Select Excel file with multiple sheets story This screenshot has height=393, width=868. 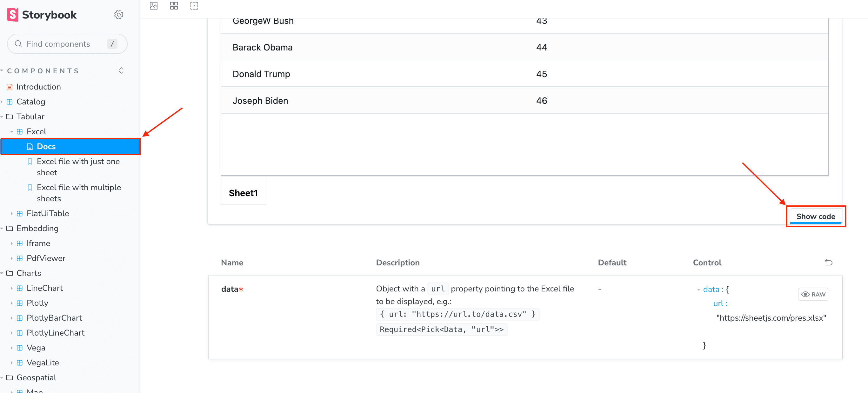[79, 193]
